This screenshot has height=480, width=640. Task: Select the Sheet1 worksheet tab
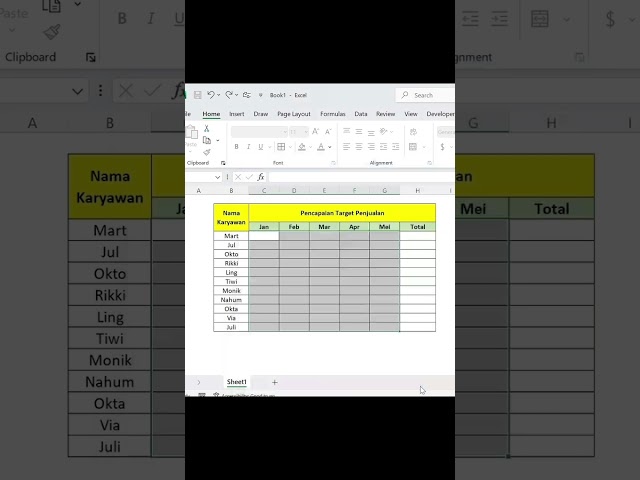(237, 382)
